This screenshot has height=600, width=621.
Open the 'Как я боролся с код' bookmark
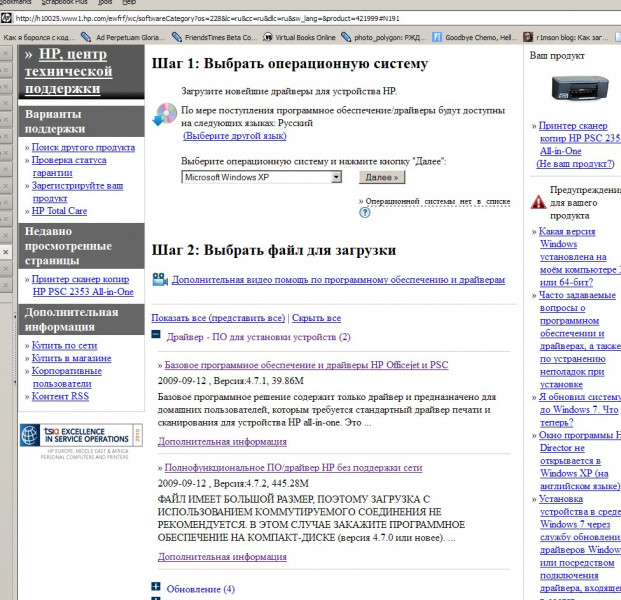tap(38, 37)
